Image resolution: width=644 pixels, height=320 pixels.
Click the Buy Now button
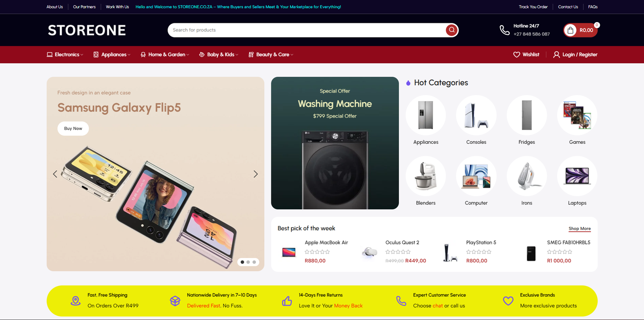pos(73,128)
